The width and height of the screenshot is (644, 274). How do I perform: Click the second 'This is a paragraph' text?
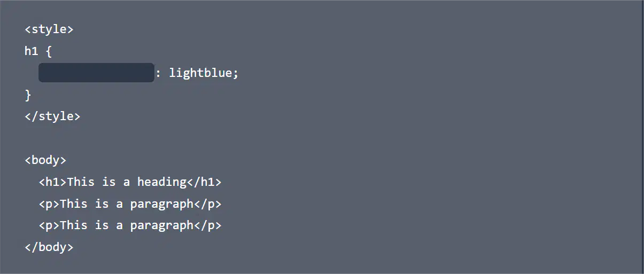127,226
